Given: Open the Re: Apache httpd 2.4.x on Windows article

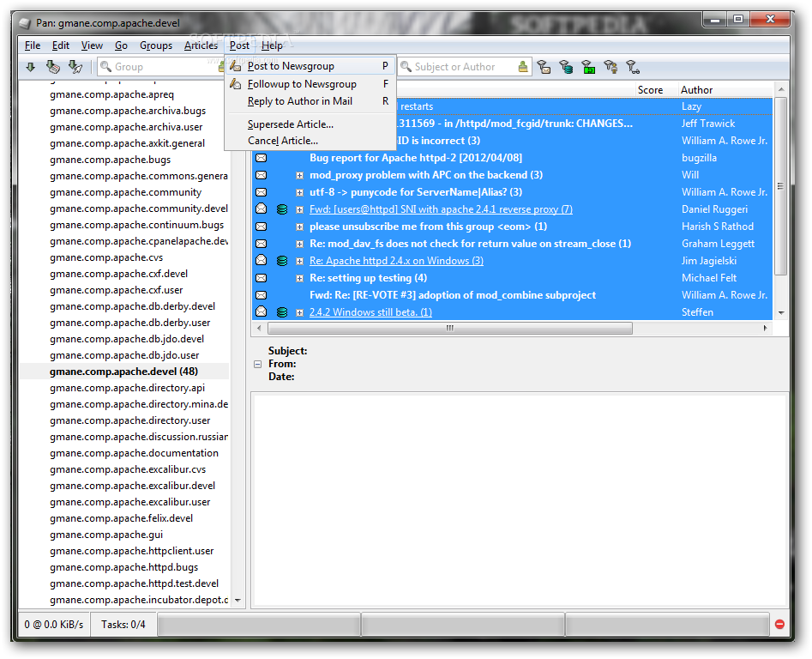Looking at the screenshot, I should click(x=396, y=261).
